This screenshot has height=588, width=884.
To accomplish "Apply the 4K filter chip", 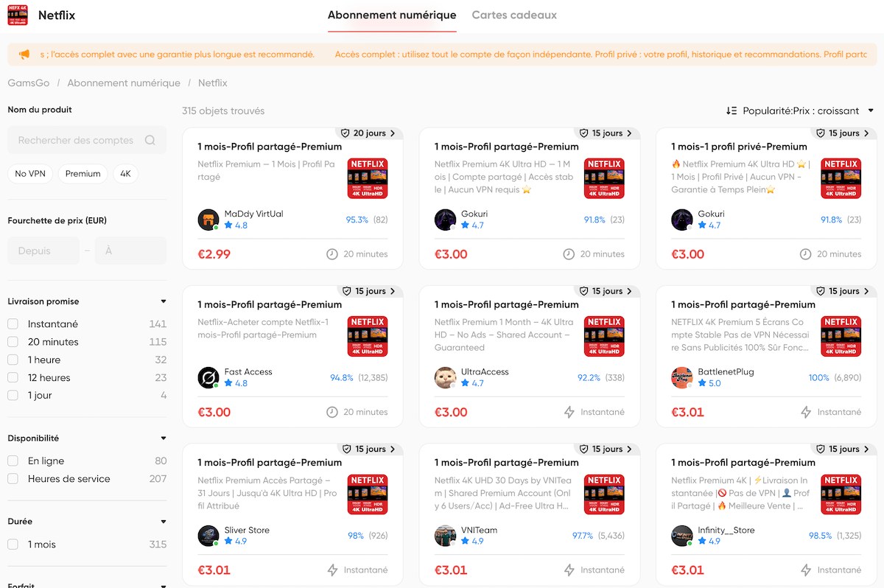I will pos(126,174).
